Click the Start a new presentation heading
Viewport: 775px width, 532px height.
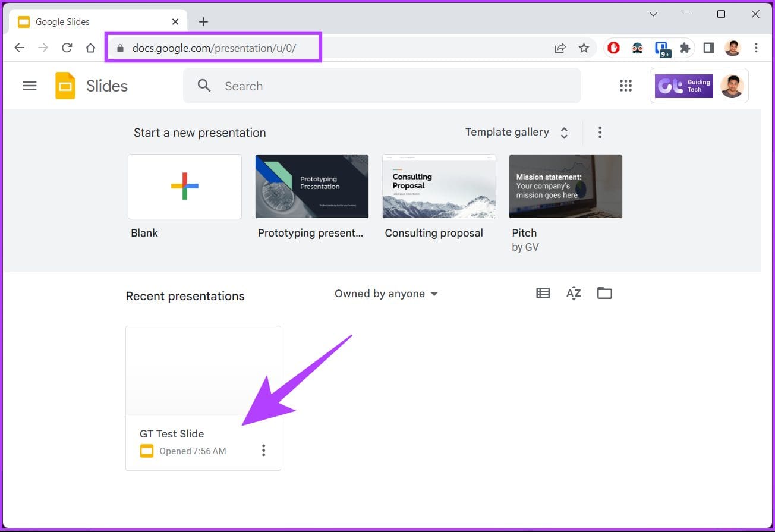coord(200,133)
